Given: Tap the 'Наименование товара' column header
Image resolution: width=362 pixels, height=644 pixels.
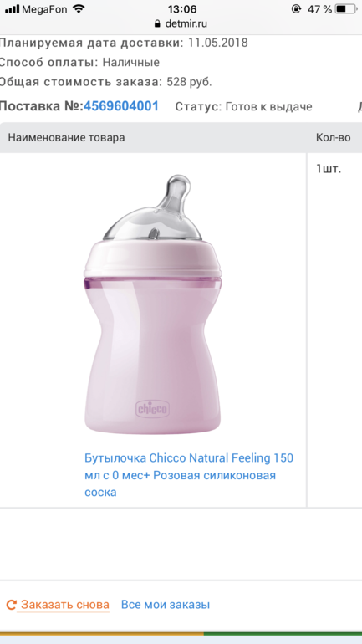Looking at the screenshot, I should click(67, 138).
